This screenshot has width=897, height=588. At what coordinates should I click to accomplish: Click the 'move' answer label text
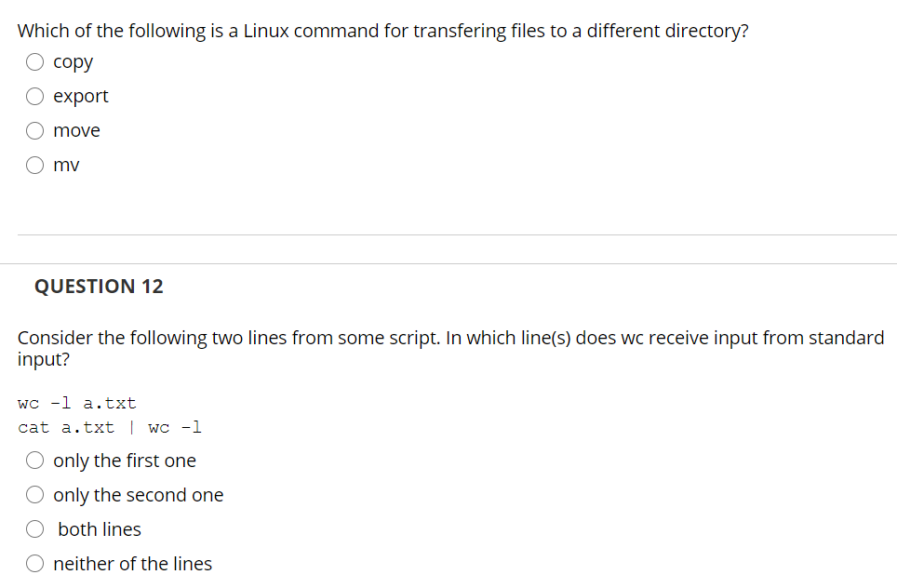click(77, 131)
